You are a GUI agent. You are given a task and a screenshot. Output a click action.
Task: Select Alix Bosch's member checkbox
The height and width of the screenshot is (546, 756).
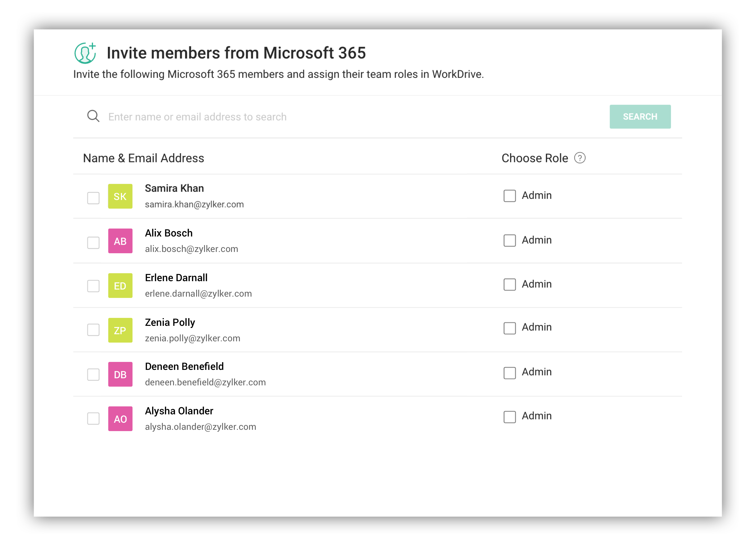(x=93, y=243)
